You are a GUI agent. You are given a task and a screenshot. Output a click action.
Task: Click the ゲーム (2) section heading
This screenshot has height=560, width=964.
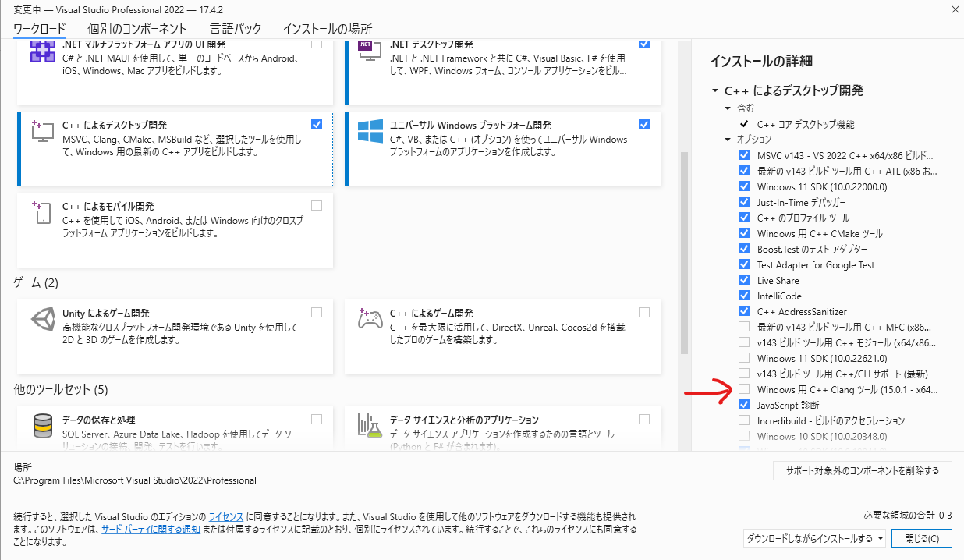[x=37, y=282]
